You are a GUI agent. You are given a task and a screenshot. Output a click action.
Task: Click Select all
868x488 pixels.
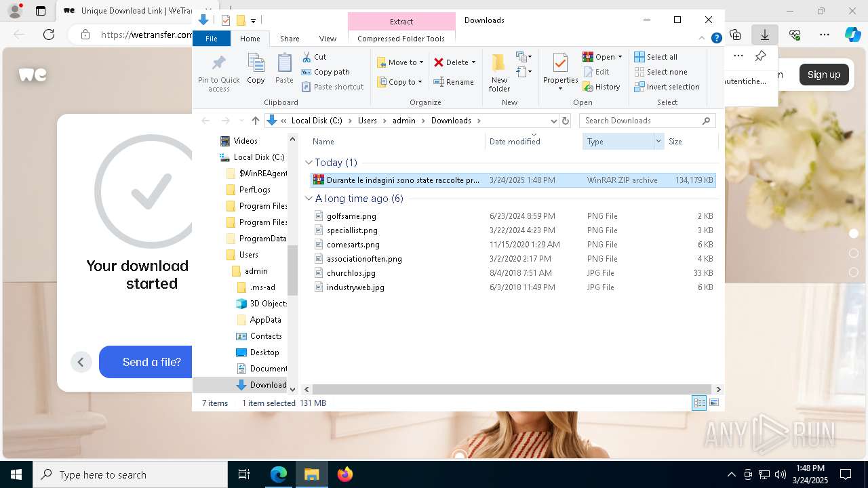656,57
